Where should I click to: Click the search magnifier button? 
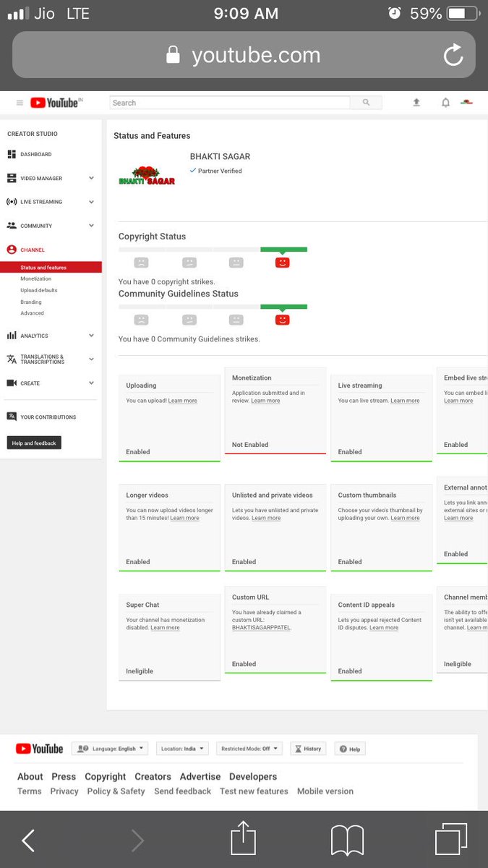(367, 103)
